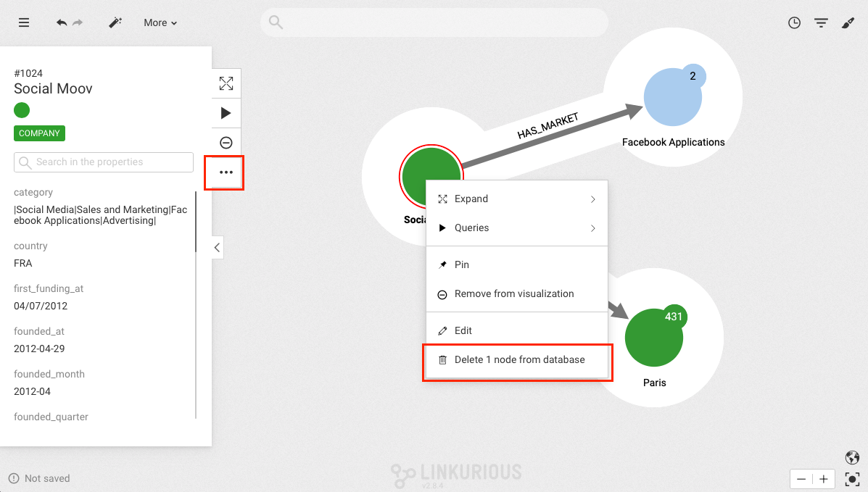Viewport: 868px width, 492px height.
Task: Choose Edit in the context menu
Action: coord(463,330)
